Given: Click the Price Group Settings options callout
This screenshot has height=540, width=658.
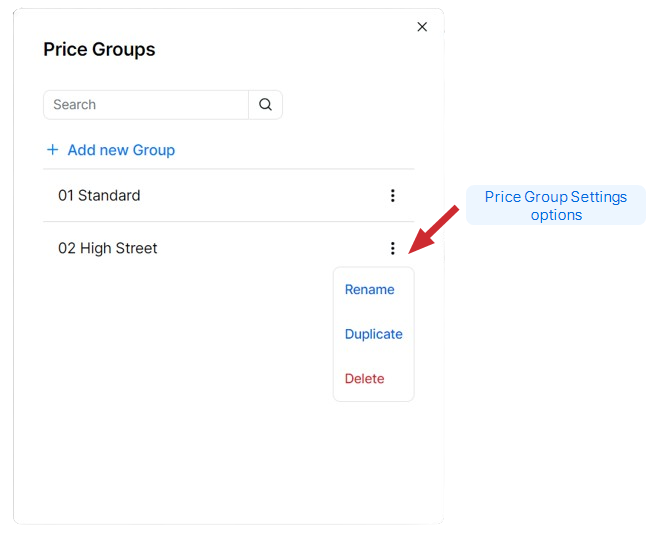Looking at the screenshot, I should click(x=556, y=205).
